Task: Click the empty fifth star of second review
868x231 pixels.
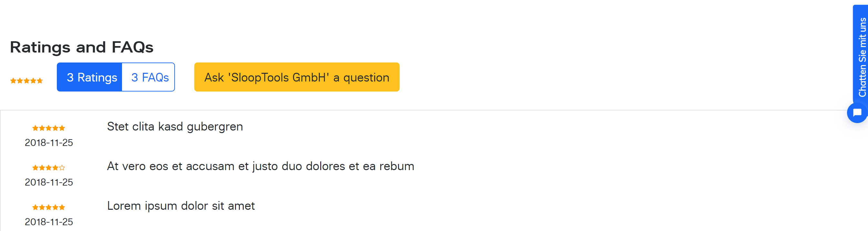Action: click(62, 168)
